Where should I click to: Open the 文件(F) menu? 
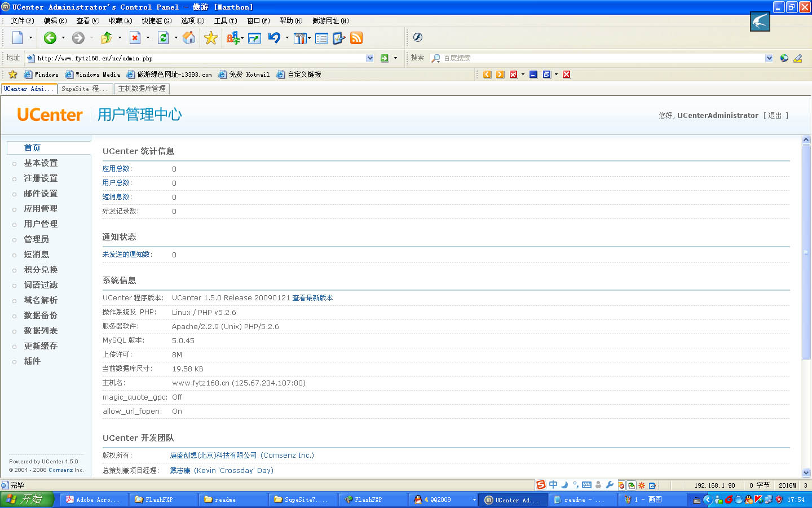[x=23, y=21]
